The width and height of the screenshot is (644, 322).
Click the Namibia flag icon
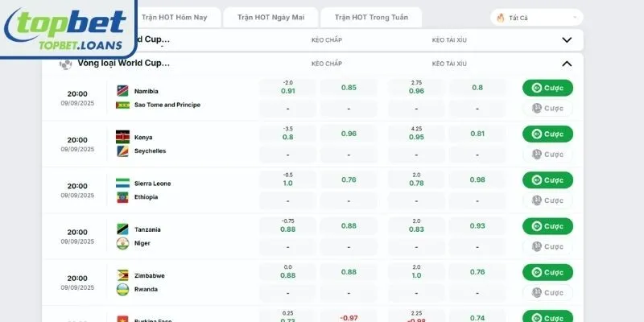(122, 90)
